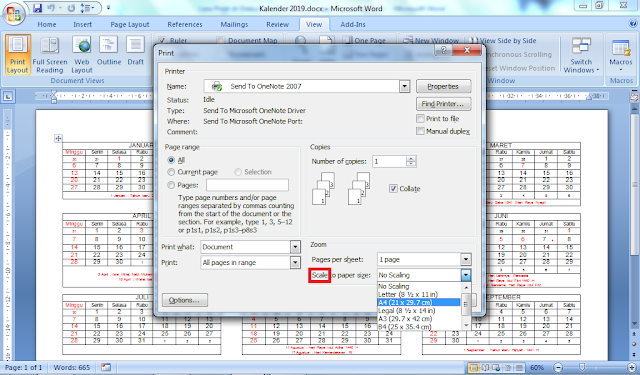Click the Find Printer button

point(443,104)
